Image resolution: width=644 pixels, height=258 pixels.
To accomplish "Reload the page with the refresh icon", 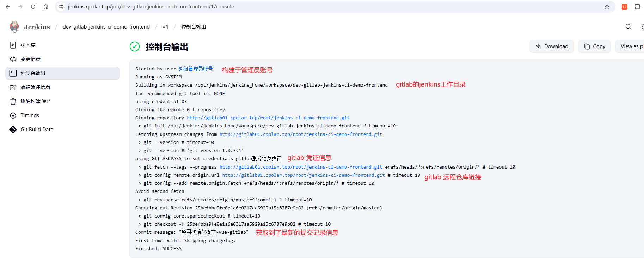I will click(33, 7).
